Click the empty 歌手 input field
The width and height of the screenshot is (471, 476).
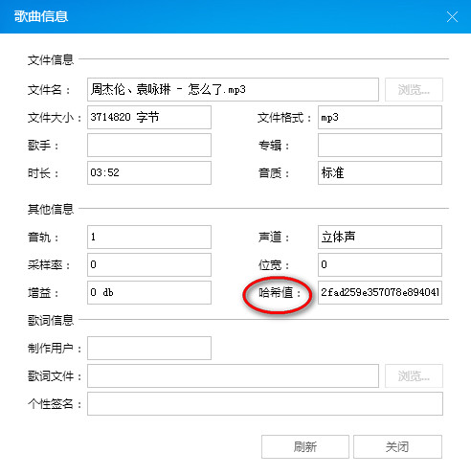tap(149, 145)
